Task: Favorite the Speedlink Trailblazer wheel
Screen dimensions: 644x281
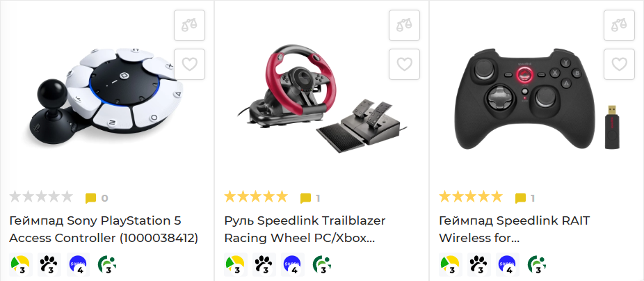Action: pyautogui.click(x=404, y=64)
